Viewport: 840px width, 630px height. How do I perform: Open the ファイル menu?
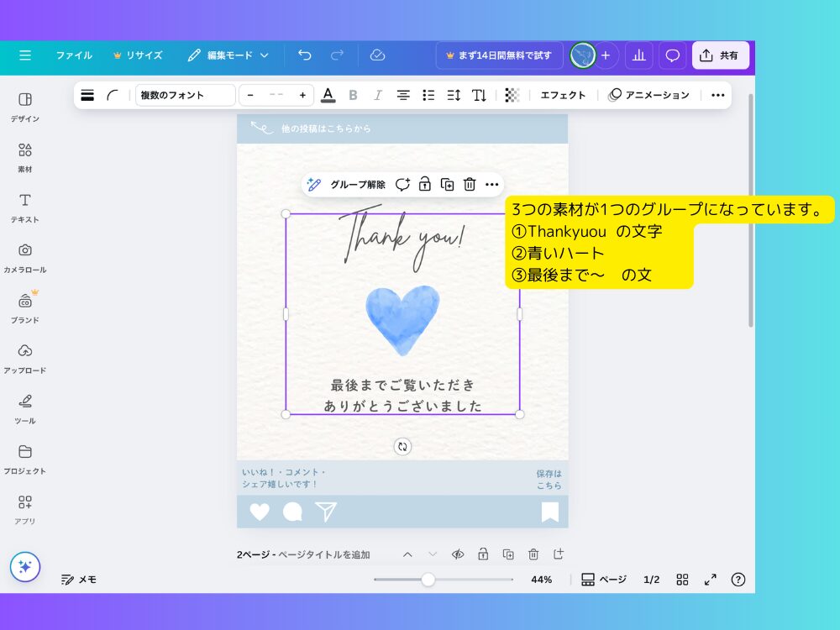74,55
